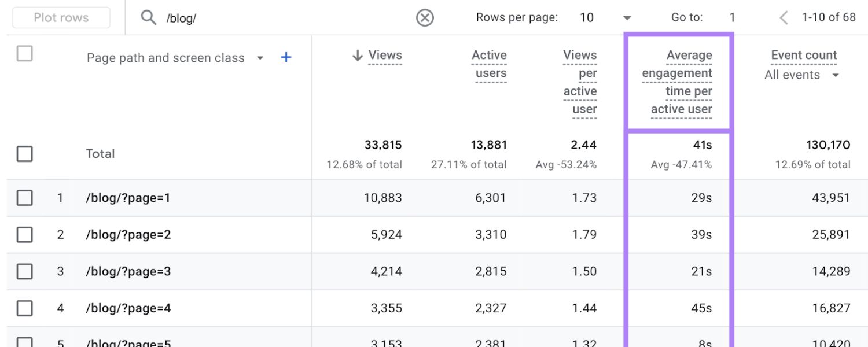868x347 pixels.
Task: Check the /blog/?page=4 row checkbox
Action: [x=24, y=308]
